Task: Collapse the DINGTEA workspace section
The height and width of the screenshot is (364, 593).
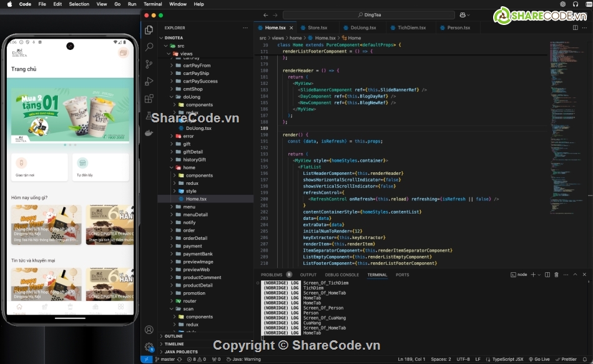Action: pyautogui.click(x=162, y=38)
